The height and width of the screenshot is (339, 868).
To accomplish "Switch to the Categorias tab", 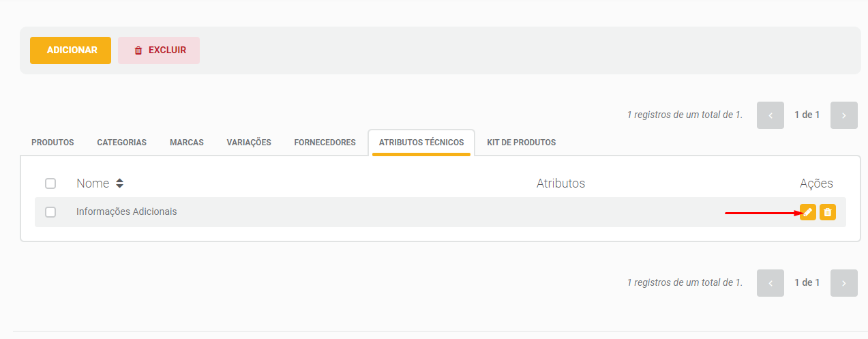I will point(122,143).
